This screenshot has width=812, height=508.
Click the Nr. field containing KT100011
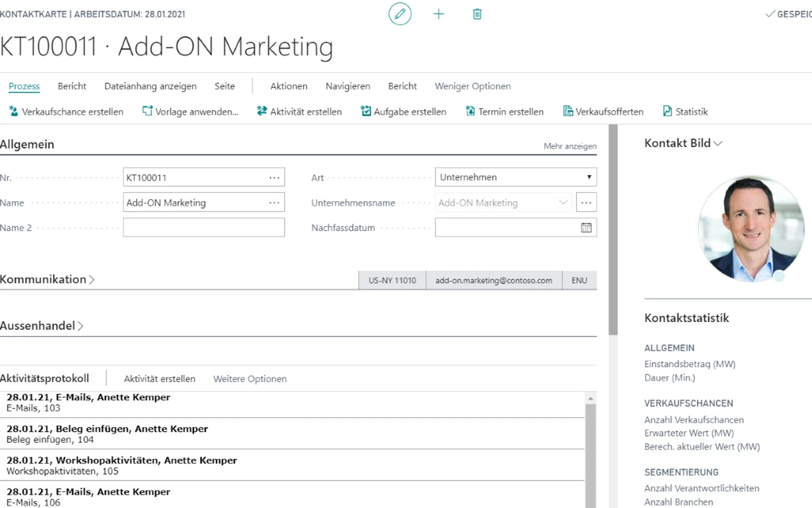[x=204, y=177]
